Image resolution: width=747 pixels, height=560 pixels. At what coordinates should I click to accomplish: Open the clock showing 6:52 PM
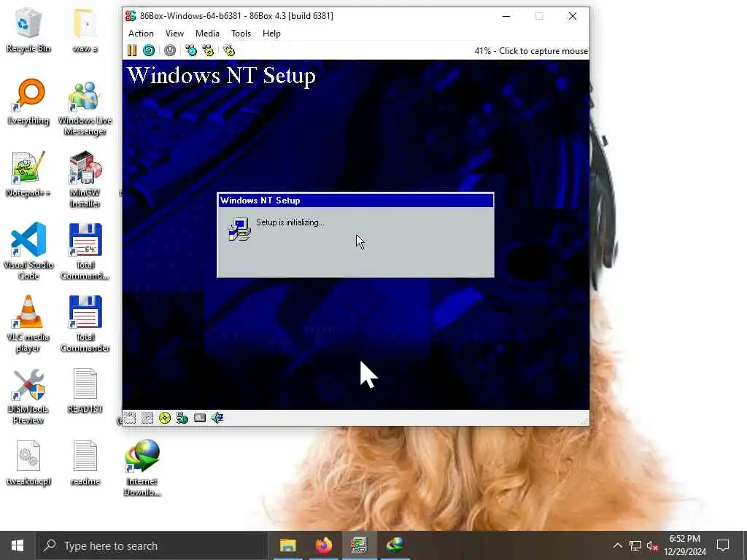[684, 545]
